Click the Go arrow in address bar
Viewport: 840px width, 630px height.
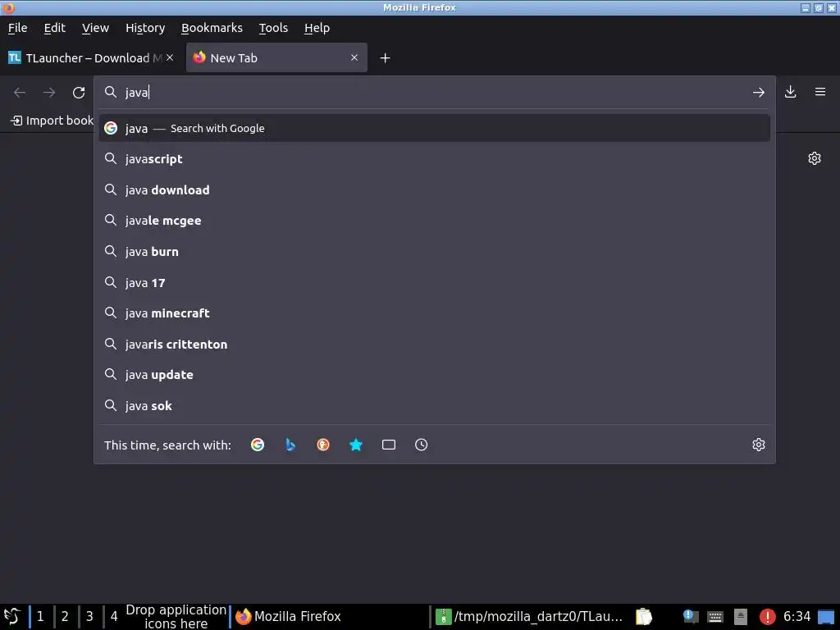(x=759, y=92)
